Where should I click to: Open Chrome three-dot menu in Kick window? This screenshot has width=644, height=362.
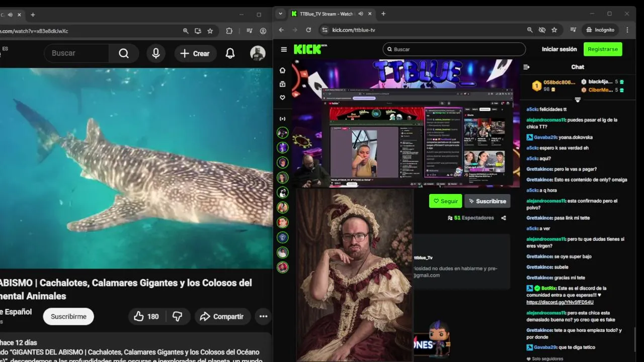click(627, 30)
